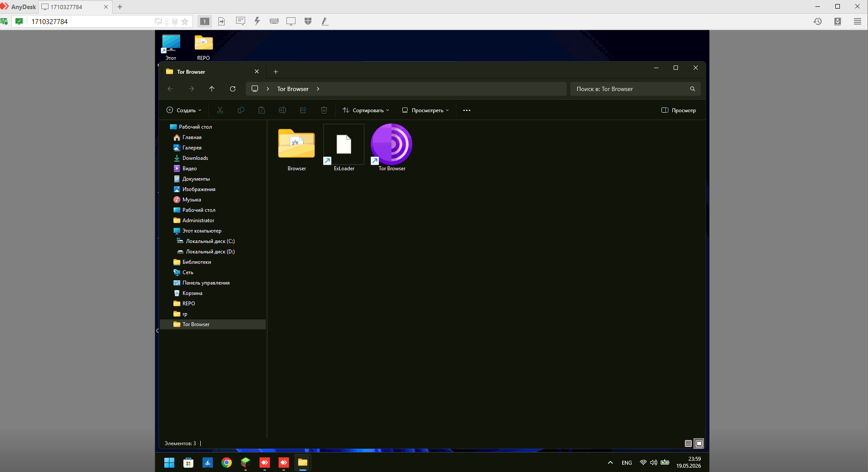Screen dimensions: 868x472
Task: Open the Создать dropdown
Action: click(184, 110)
